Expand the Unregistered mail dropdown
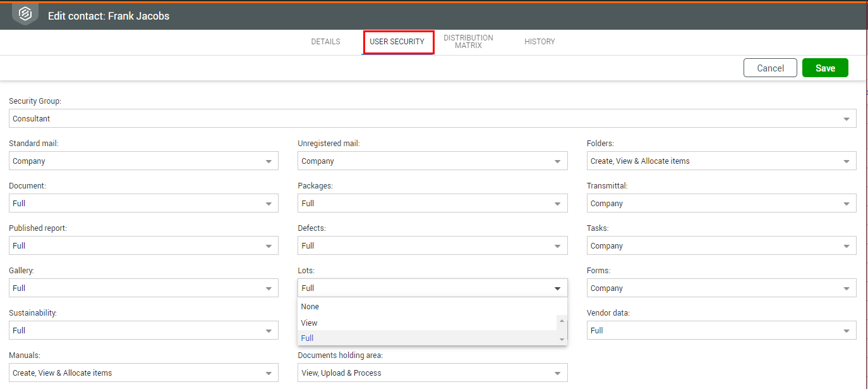Screen dimensions: 868x389 (432, 161)
